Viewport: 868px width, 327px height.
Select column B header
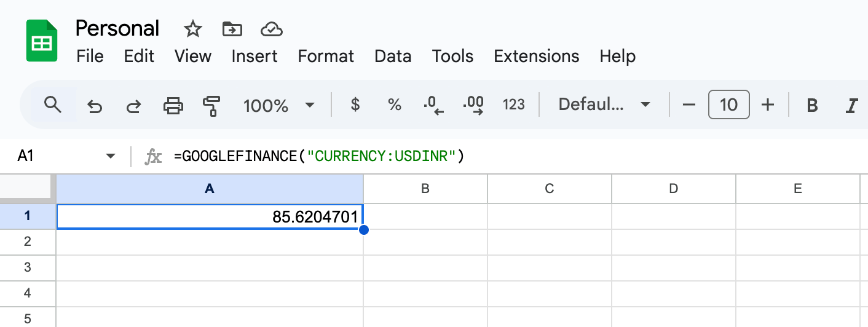click(425, 189)
